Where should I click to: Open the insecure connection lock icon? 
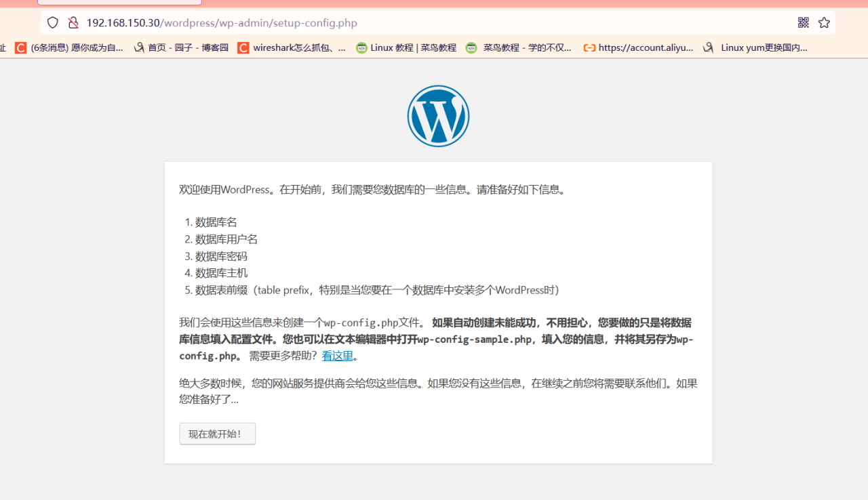pyautogui.click(x=73, y=23)
